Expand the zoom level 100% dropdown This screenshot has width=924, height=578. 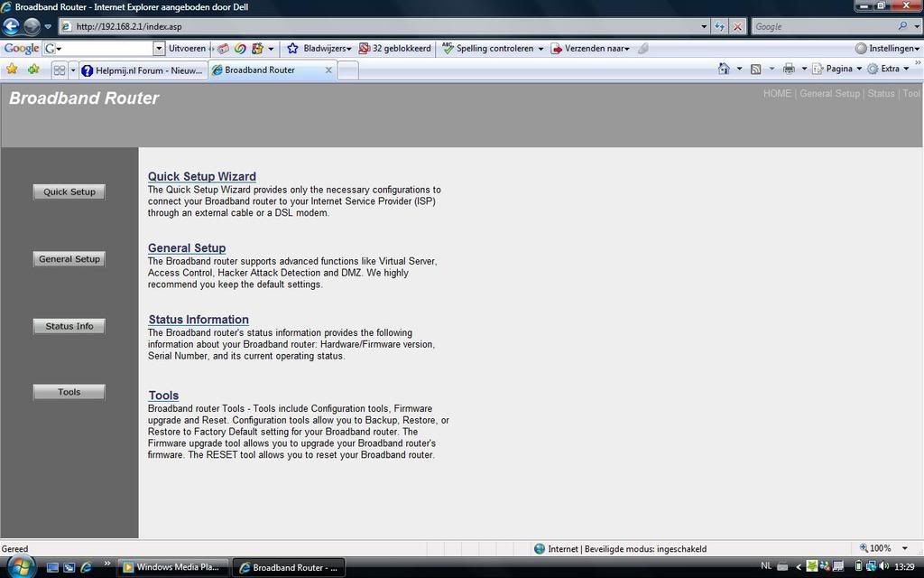[x=905, y=548]
